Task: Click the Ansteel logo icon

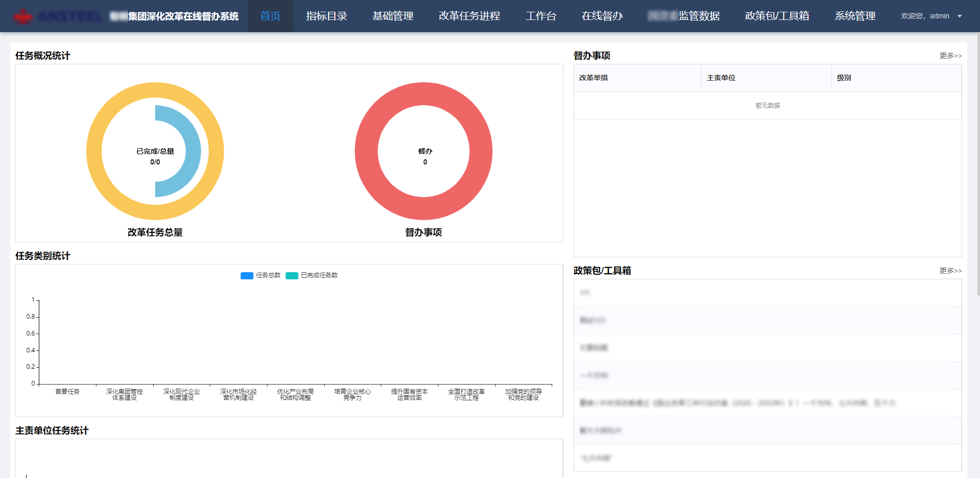Action: point(22,16)
